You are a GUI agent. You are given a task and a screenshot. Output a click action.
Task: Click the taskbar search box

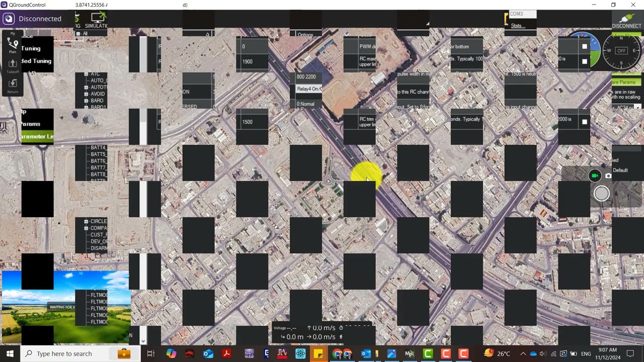pyautogui.click(x=80, y=354)
